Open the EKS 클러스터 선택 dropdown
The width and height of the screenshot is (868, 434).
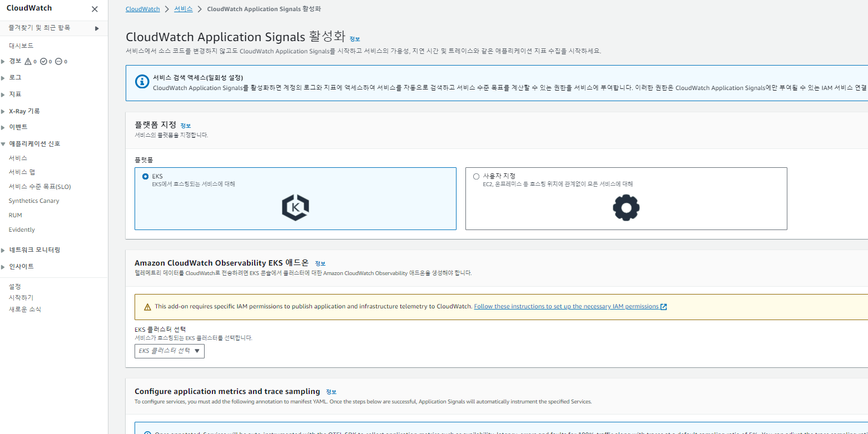coord(170,351)
